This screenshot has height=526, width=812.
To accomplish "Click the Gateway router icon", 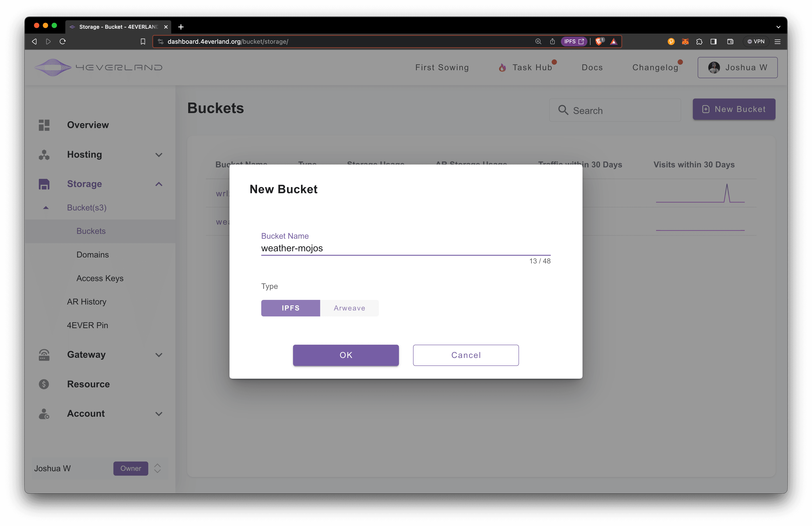I will click(x=44, y=355).
